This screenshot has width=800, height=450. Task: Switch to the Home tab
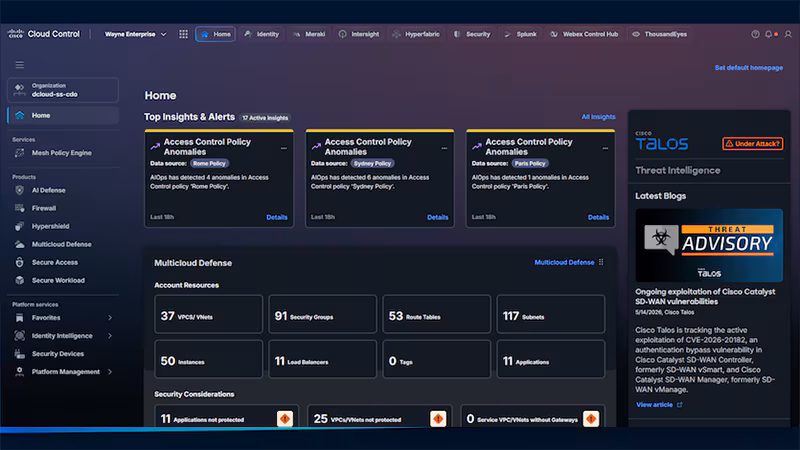(x=215, y=34)
